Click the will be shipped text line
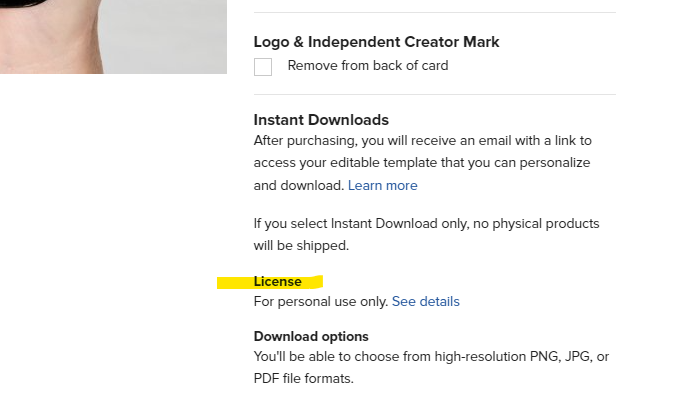The image size is (676, 394). (301, 246)
